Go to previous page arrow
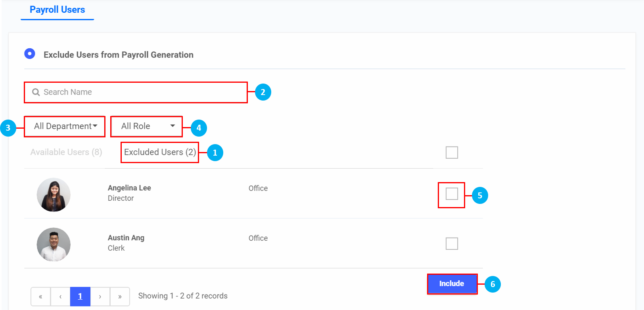This screenshot has height=310, width=644. point(60,297)
